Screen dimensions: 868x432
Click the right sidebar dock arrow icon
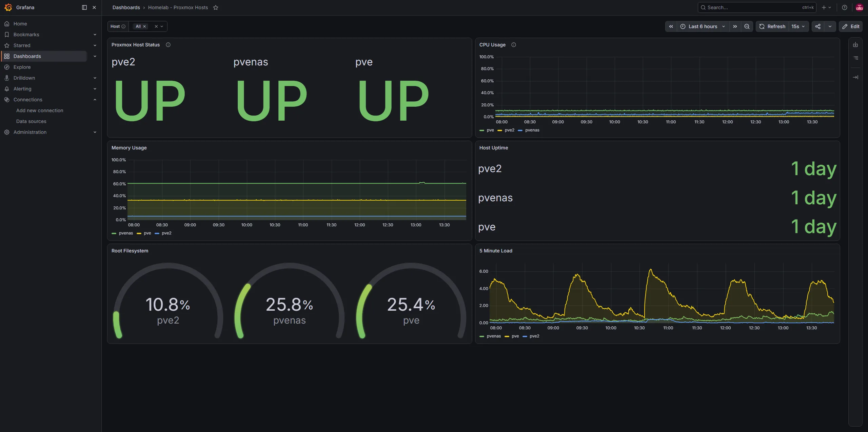855,77
